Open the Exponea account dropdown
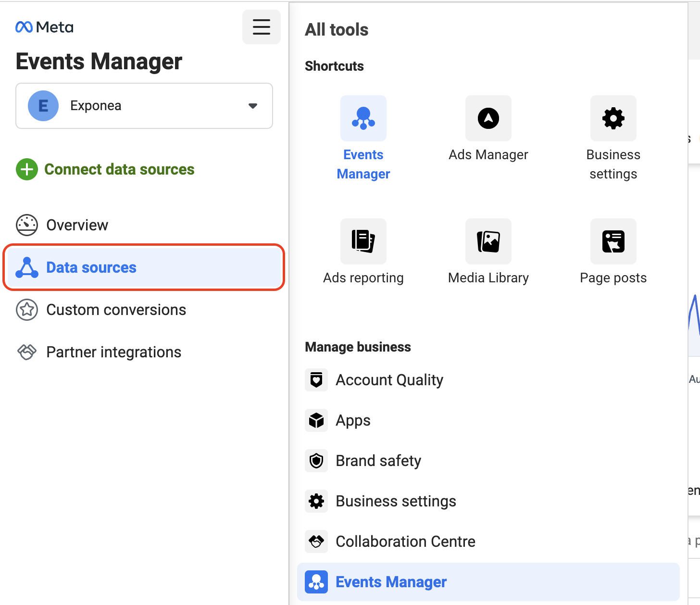The width and height of the screenshot is (700, 605). tap(144, 106)
